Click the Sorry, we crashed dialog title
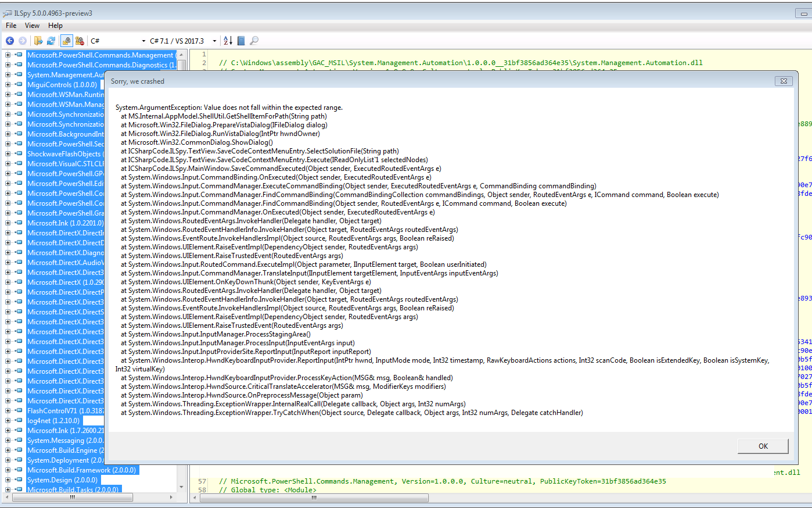This screenshot has width=812, height=508. click(x=138, y=81)
